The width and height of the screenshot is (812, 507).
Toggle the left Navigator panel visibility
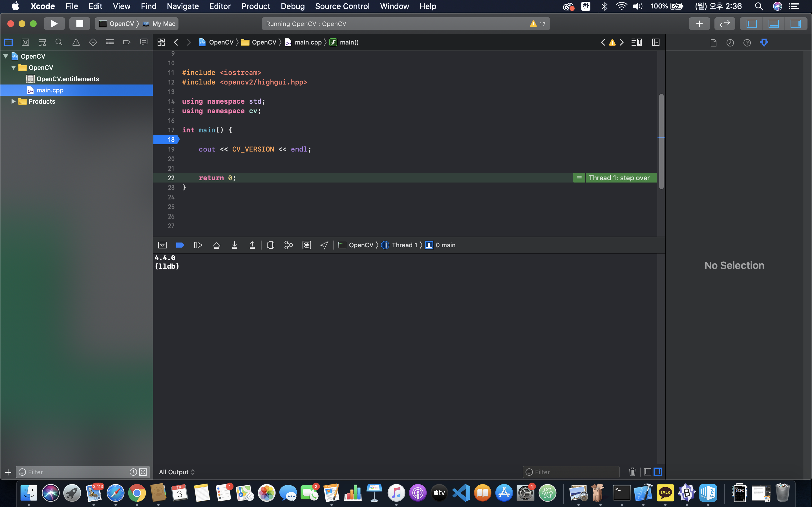752,24
